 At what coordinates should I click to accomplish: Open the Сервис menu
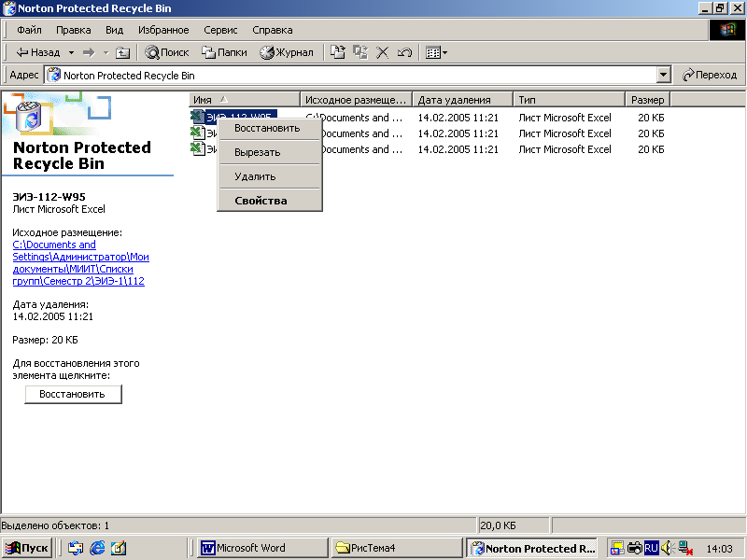pyautogui.click(x=220, y=30)
